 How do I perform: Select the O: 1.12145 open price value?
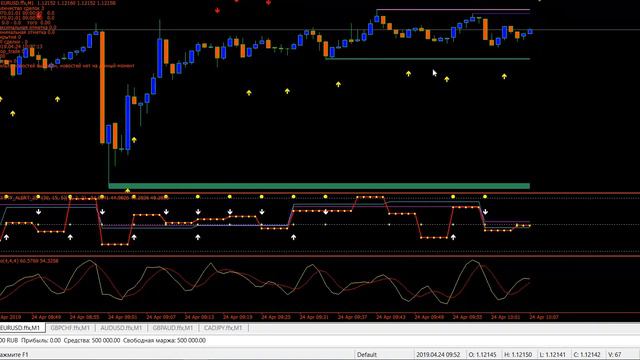pos(482,354)
